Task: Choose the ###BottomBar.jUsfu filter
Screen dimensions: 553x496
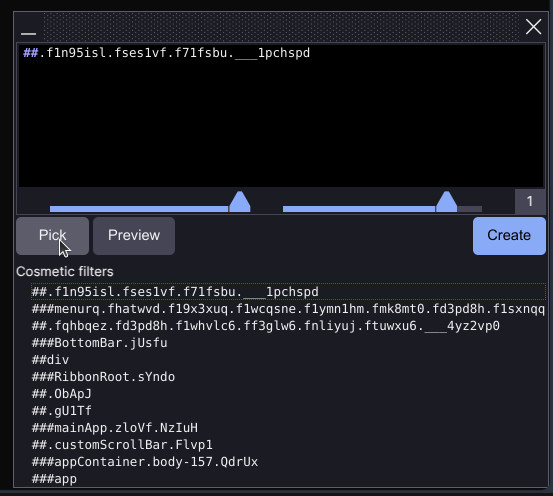Action: click(x=99, y=343)
